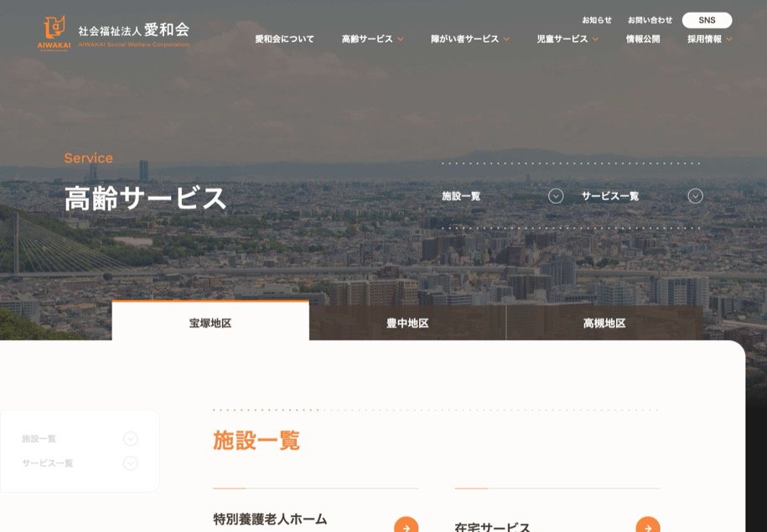Open 在宅サービス card
The image size is (767, 532).
pyautogui.click(x=557, y=510)
